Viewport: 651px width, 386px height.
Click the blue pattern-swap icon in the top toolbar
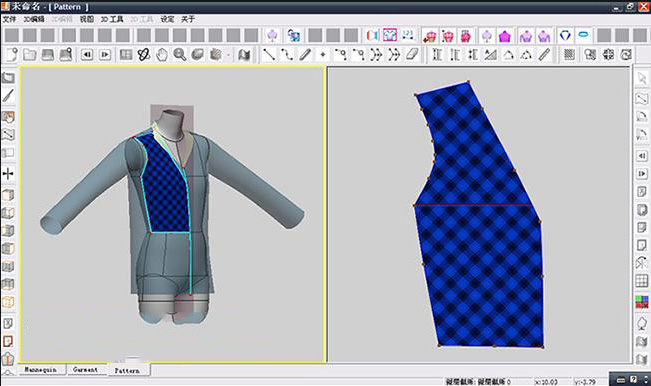[x=294, y=36]
